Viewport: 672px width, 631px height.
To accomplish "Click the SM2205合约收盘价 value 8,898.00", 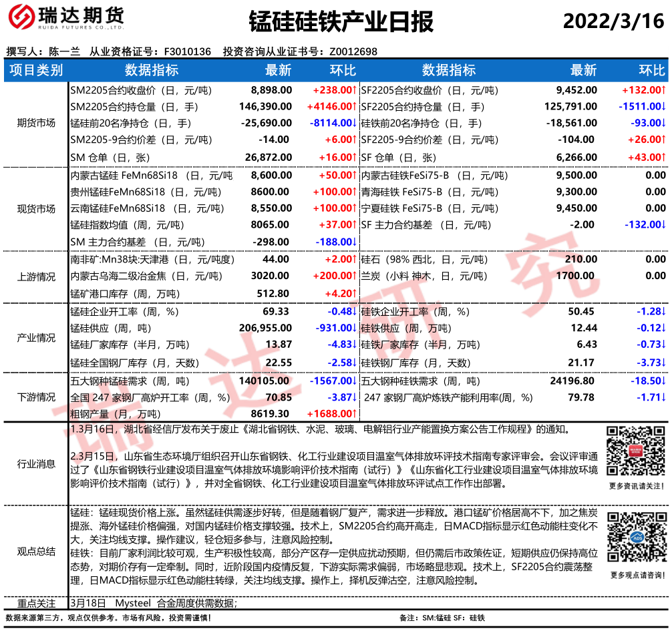I will click(x=271, y=89).
